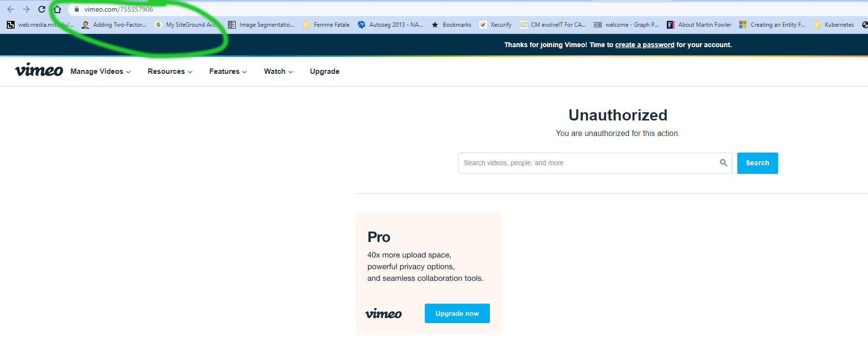The image size is (868, 360).
Task: Expand the Manage Videos menu
Action: 101,71
